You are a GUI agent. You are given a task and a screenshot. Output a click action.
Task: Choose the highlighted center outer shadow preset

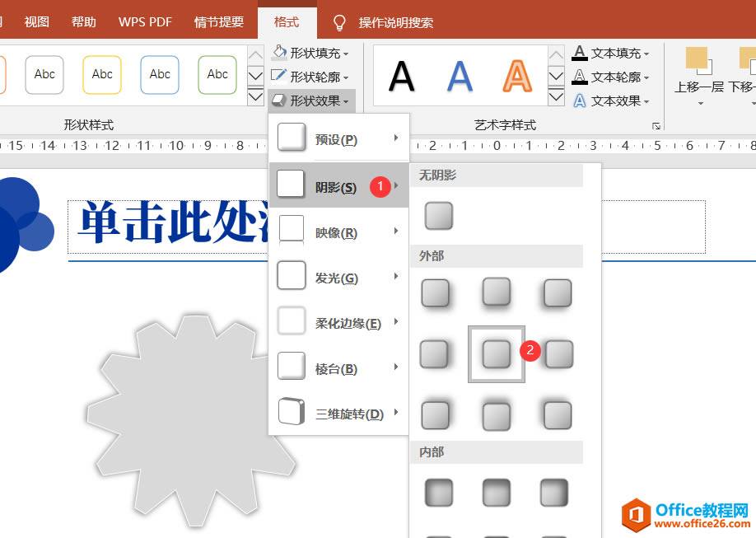click(497, 354)
